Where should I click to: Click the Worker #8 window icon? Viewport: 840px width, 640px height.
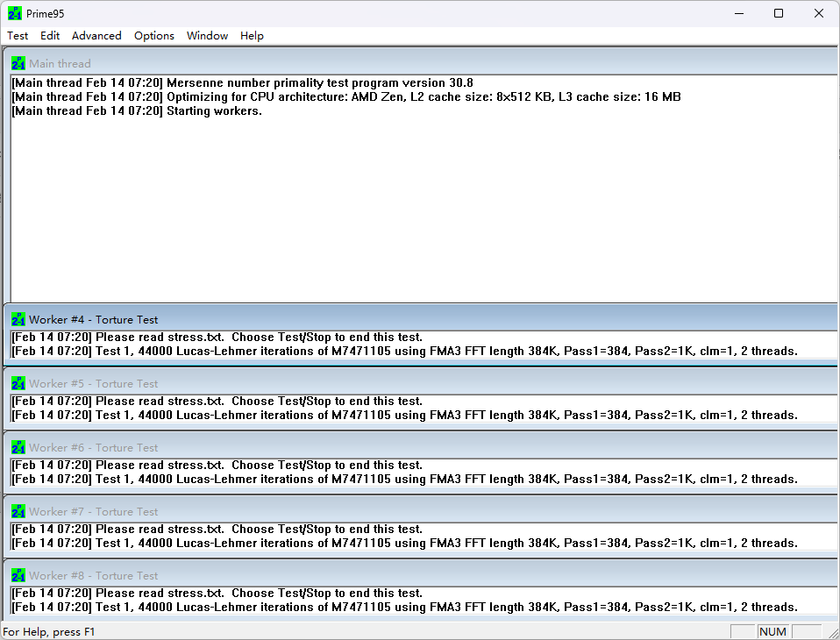(18, 575)
